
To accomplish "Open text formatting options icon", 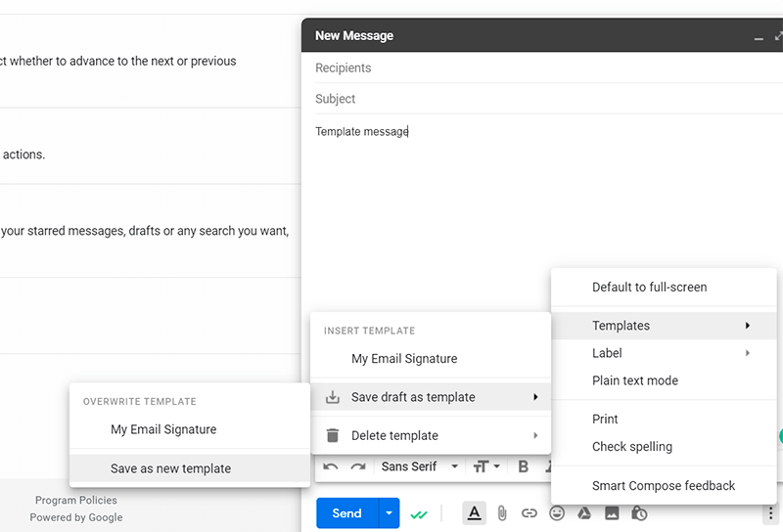I will tap(475, 513).
